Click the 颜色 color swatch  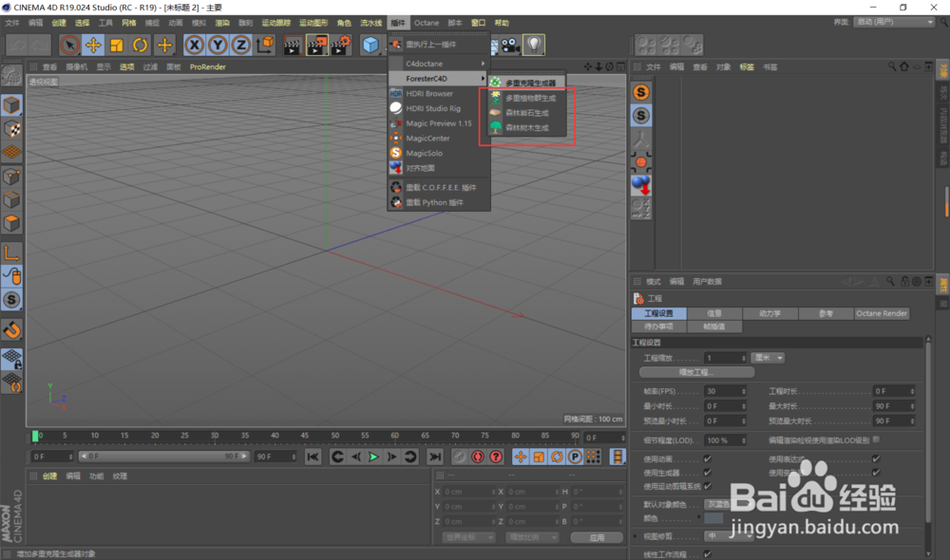pyautogui.click(x=713, y=519)
